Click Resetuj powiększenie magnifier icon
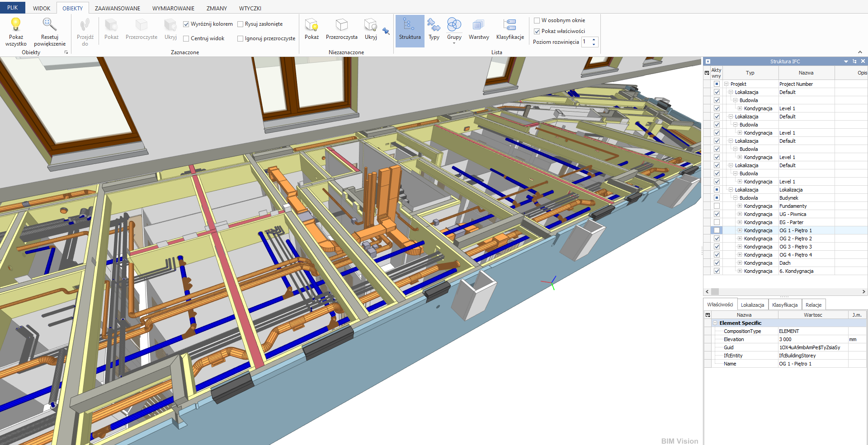Image resolution: width=868 pixels, height=445 pixels. tap(49, 24)
